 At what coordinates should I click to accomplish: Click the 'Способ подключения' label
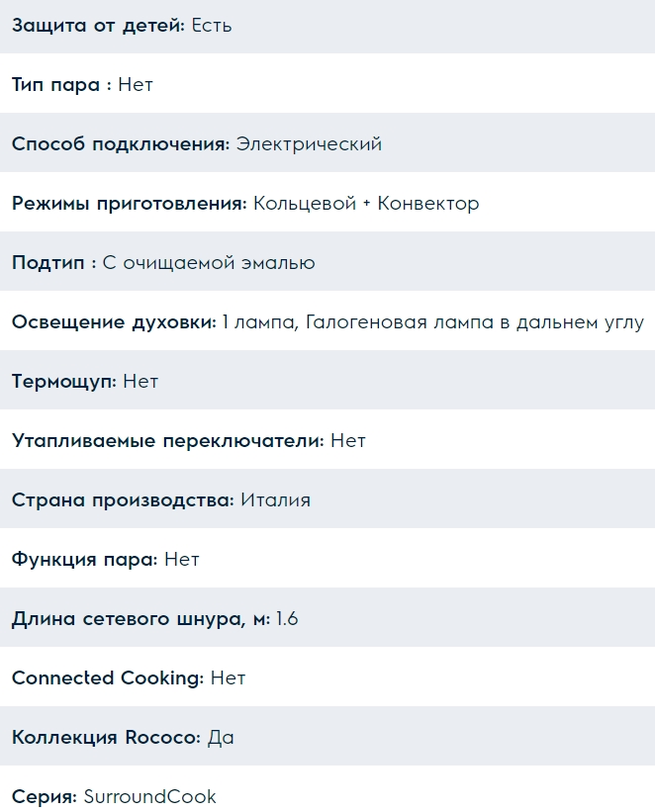pyautogui.click(x=121, y=144)
